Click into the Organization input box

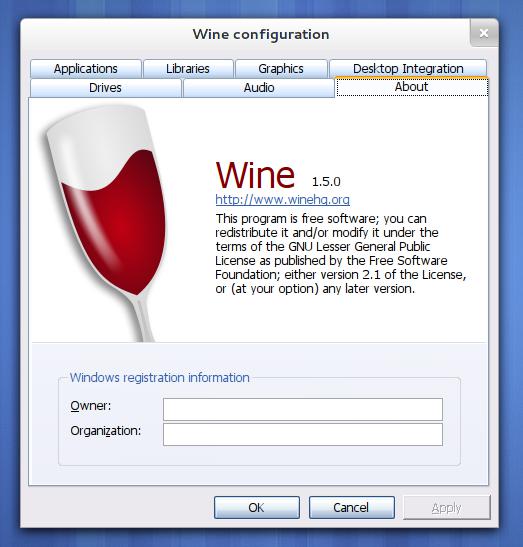pyautogui.click(x=303, y=434)
